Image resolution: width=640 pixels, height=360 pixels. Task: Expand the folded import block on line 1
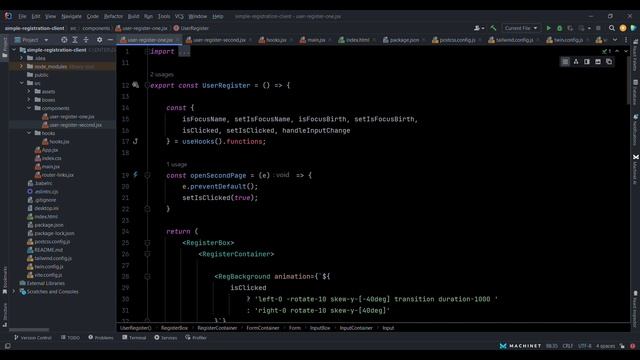tap(184, 52)
